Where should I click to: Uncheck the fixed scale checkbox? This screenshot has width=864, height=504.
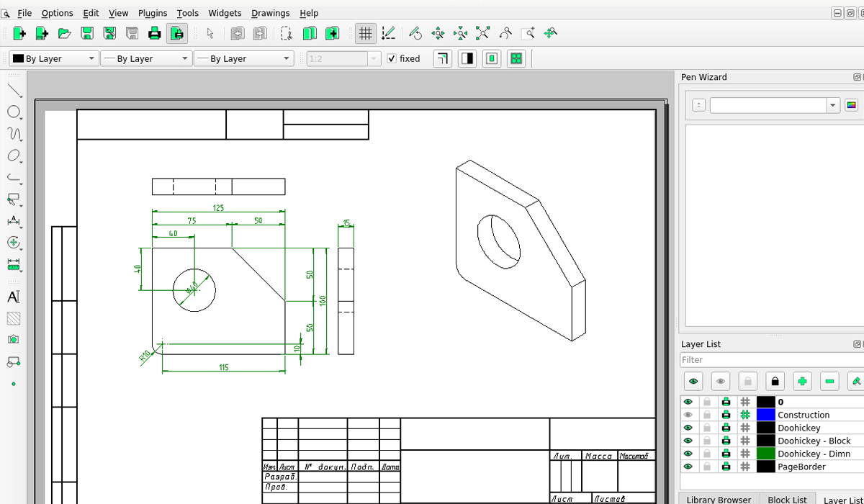391,58
